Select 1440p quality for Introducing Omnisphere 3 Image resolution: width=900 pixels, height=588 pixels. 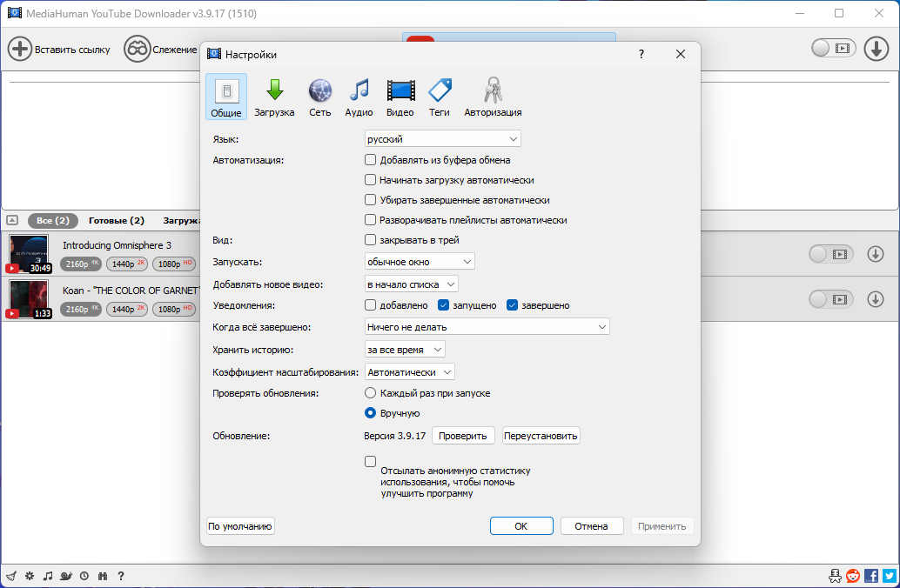[x=127, y=264]
